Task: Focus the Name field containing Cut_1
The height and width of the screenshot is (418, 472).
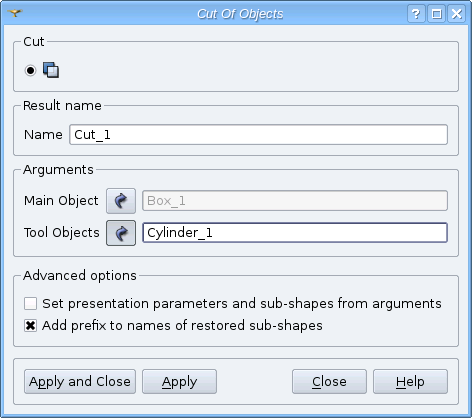Action: [258, 135]
